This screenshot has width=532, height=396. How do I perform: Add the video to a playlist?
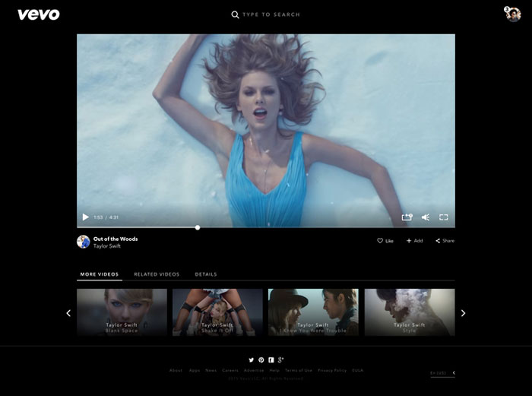click(x=415, y=241)
